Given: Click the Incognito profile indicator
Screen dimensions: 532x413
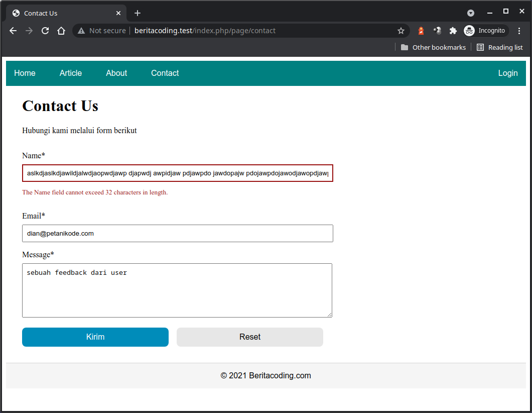Looking at the screenshot, I should [485, 31].
